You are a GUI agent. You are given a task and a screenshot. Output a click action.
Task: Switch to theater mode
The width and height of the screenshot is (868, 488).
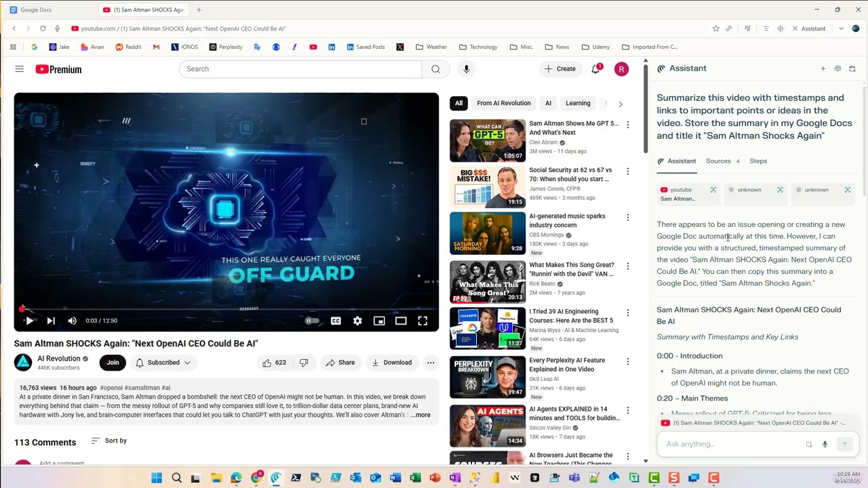(x=401, y=321)
